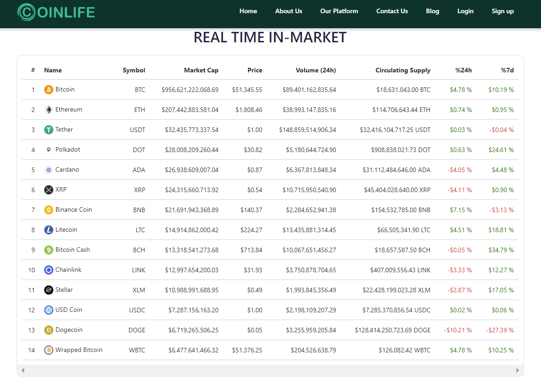Click Dogecoin 24h change -$10.21 %
Image resolution: width=541 pixels, height=392 pixels.
point(458,330)
